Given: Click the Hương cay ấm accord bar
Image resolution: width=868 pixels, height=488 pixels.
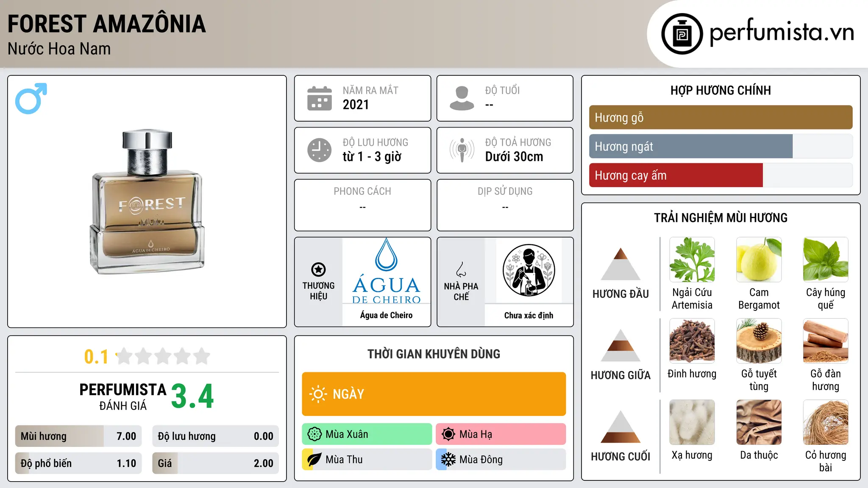Looking at the screenshot, I should pos(721,175).
